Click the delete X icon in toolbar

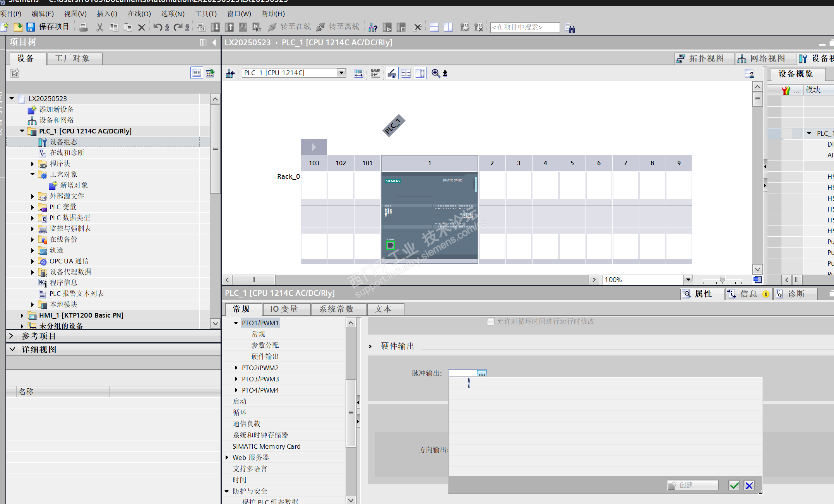(142, 27)
